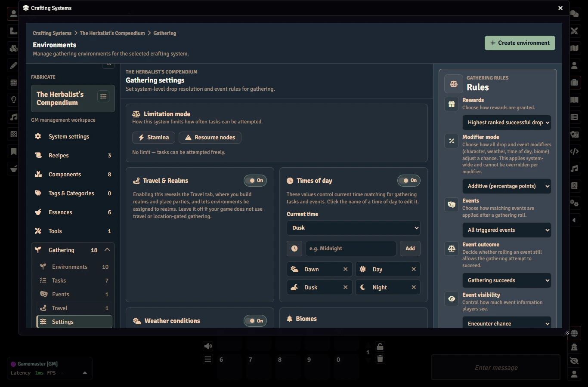Open Recipes section
The image size is (588, 387).
coord(73,155)
